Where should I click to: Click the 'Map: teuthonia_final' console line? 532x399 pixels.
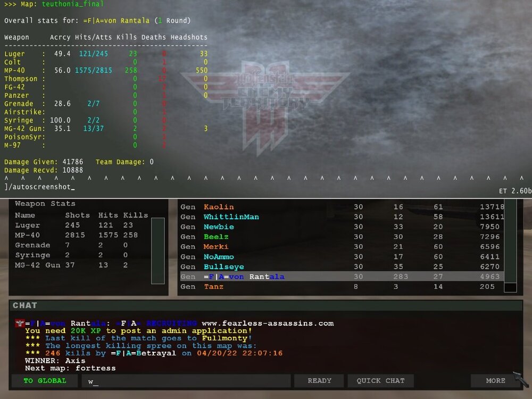54,4
